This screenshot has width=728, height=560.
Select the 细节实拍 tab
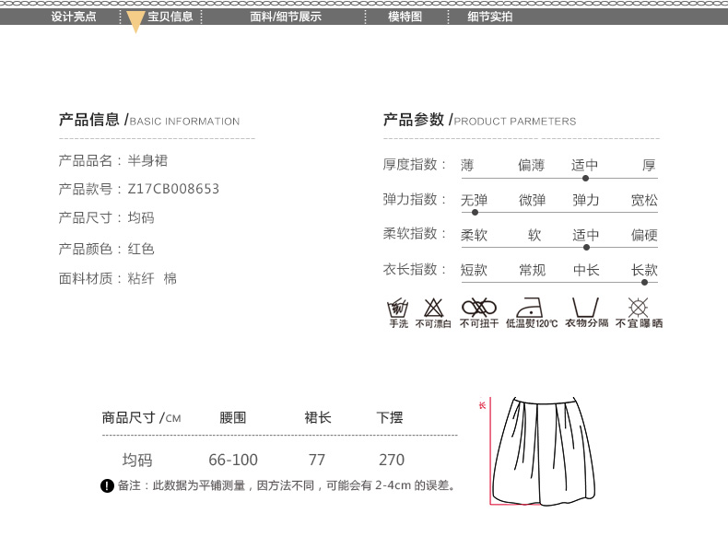[489, 17]
